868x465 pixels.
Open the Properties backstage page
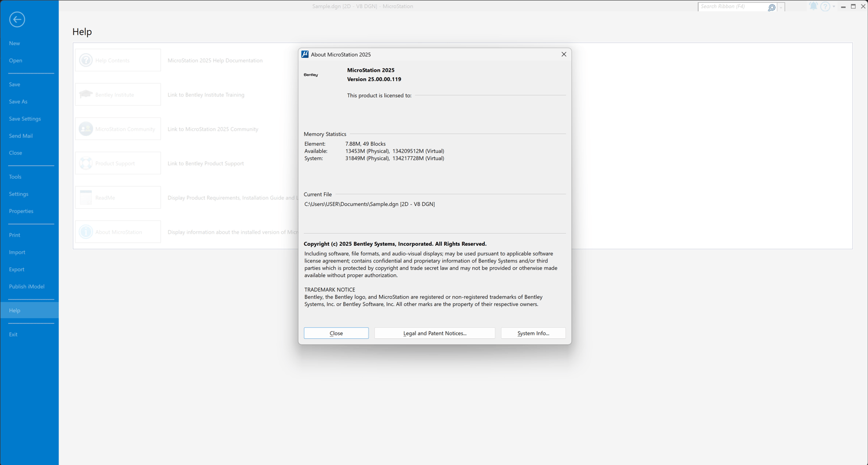coord(30,211)
